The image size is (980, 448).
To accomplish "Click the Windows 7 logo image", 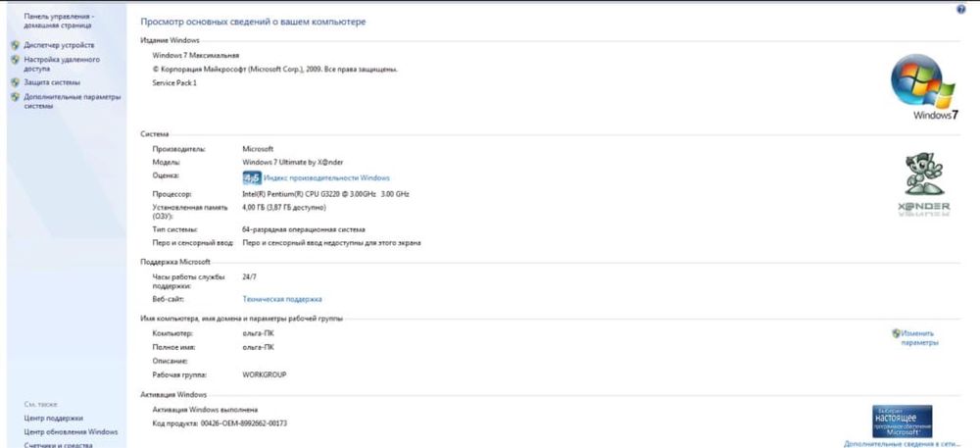I will coord(923,86).
